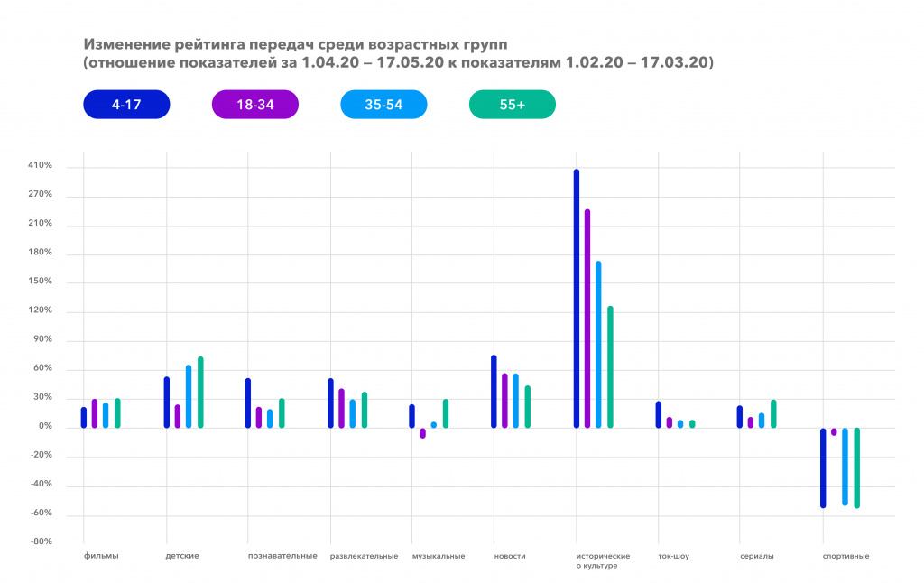924x583 pixels.
Task: Click the музыкальные category label
Action: coord(439,556)
